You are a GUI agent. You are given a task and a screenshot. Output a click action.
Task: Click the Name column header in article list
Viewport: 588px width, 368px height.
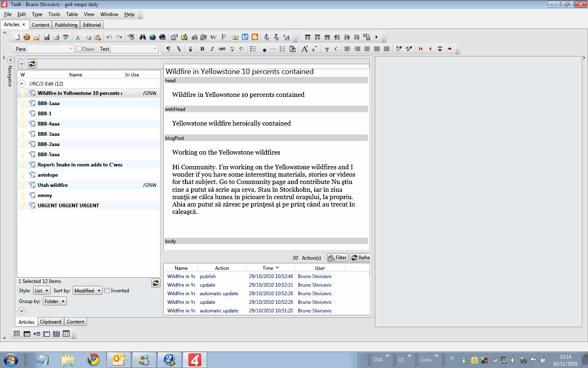coord(76,75)
